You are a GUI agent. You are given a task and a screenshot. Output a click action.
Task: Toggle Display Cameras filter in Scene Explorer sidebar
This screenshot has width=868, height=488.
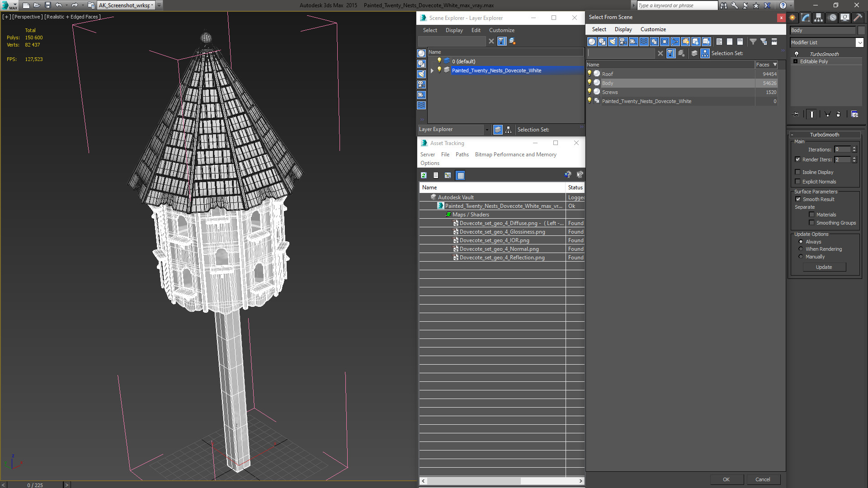421,84
